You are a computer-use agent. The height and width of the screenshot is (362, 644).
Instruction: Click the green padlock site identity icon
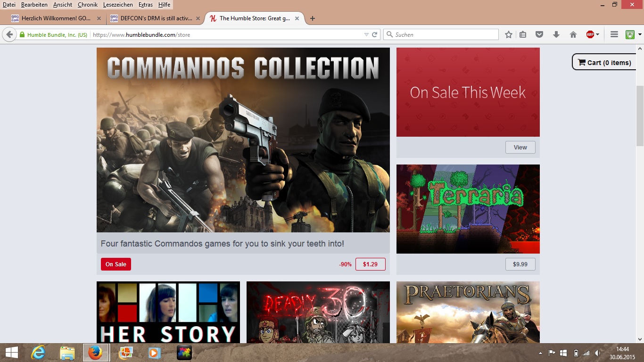[x=22, y=35]
